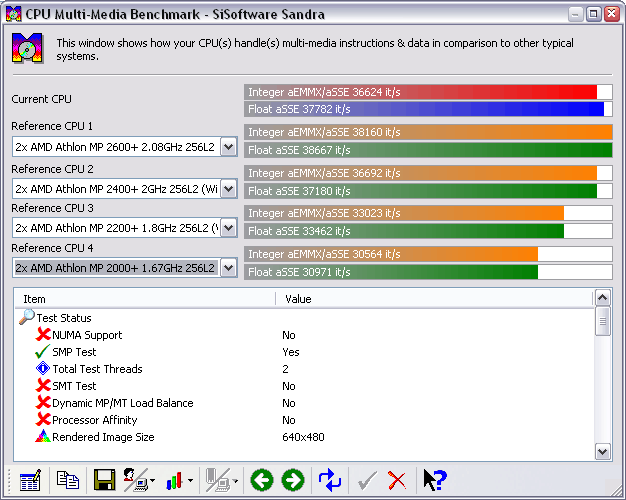
Task: Click the green Forward arrow icon
Action: (x=293, y=480)
